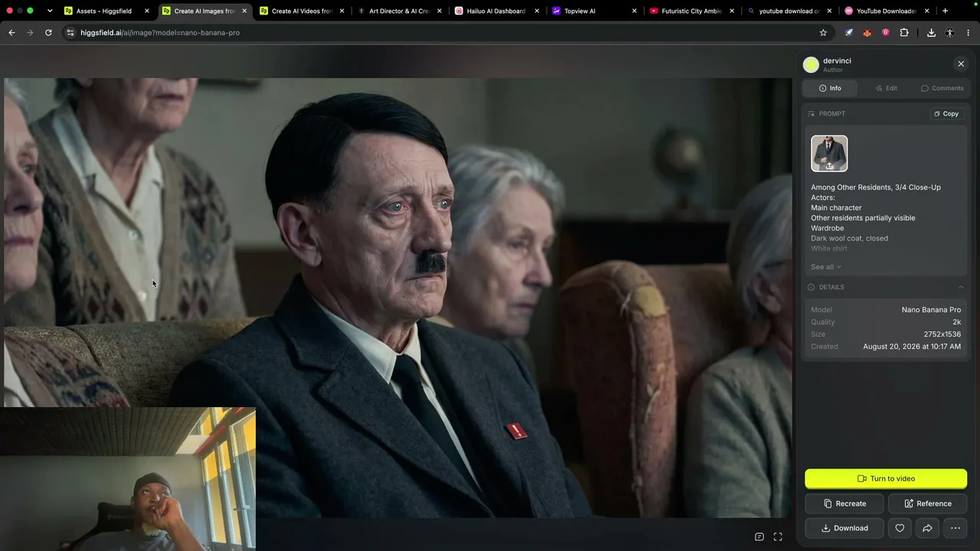Image resolution: width=980 pixels, height=551 pixels.
Task: Click the Recreate button
Action: pos(844,504)
